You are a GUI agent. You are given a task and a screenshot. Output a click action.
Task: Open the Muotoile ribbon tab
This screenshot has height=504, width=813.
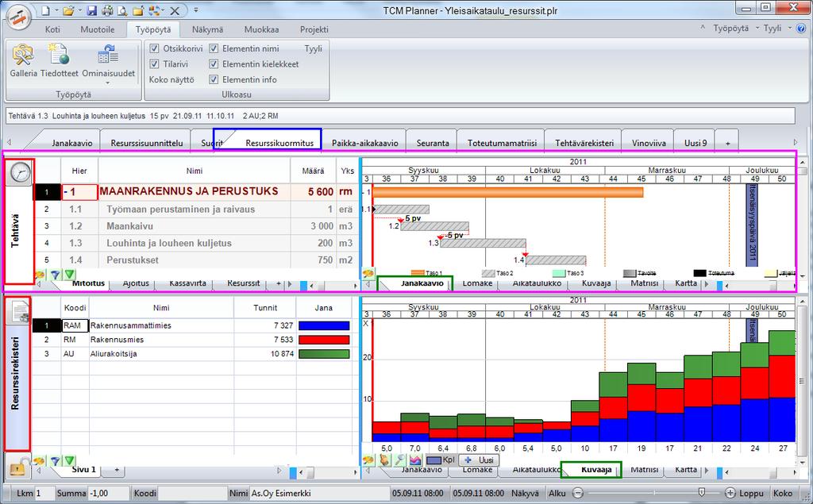(98, 29)
